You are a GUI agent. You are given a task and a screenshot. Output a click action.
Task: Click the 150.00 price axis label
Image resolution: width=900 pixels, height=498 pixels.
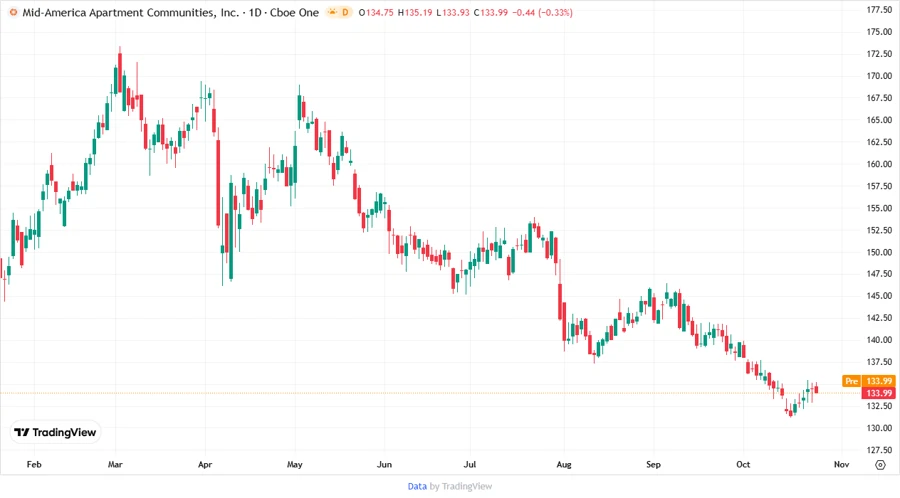pos(879,252)
